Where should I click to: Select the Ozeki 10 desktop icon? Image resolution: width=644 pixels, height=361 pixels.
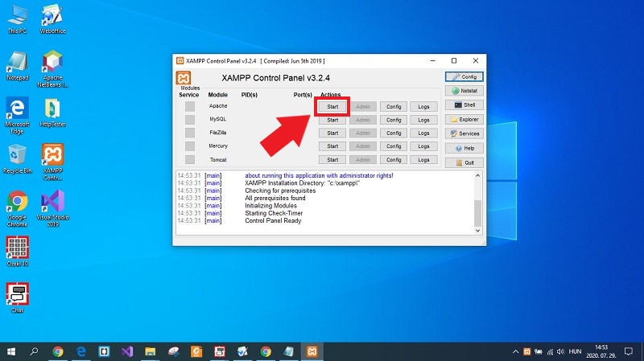tap(17, 252)
